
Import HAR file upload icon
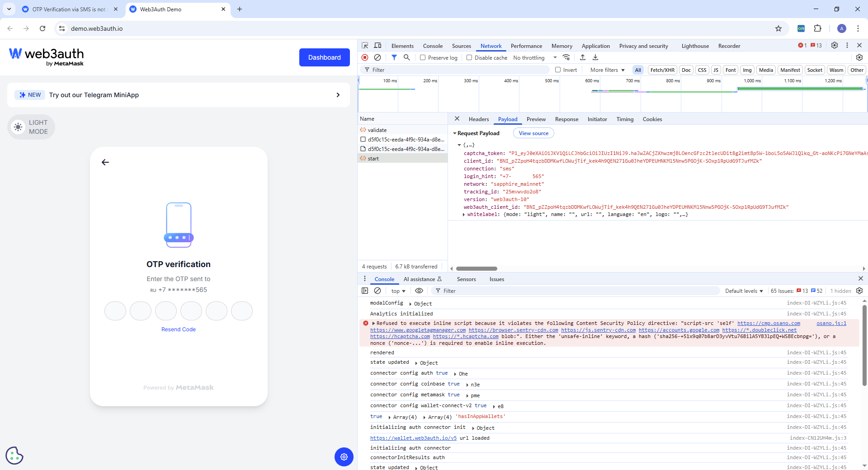pyautogui.click(x=583, y=57)
